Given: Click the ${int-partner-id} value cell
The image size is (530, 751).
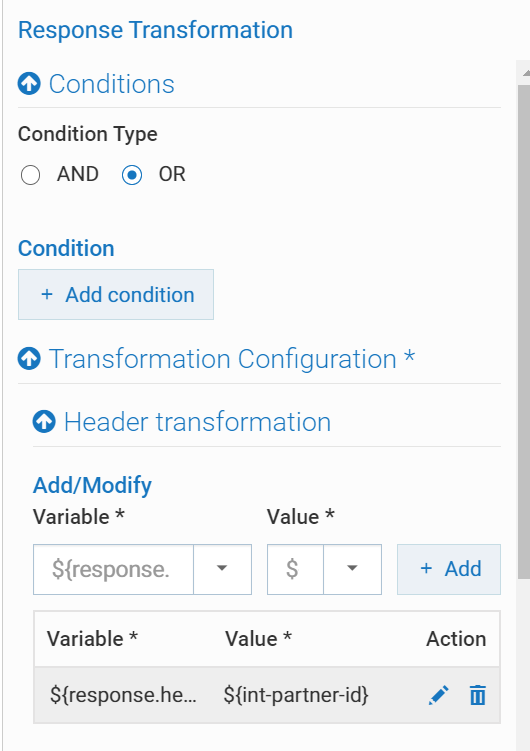Looking at the screenshot, I should pyautogui.click(x=296, y=695).
